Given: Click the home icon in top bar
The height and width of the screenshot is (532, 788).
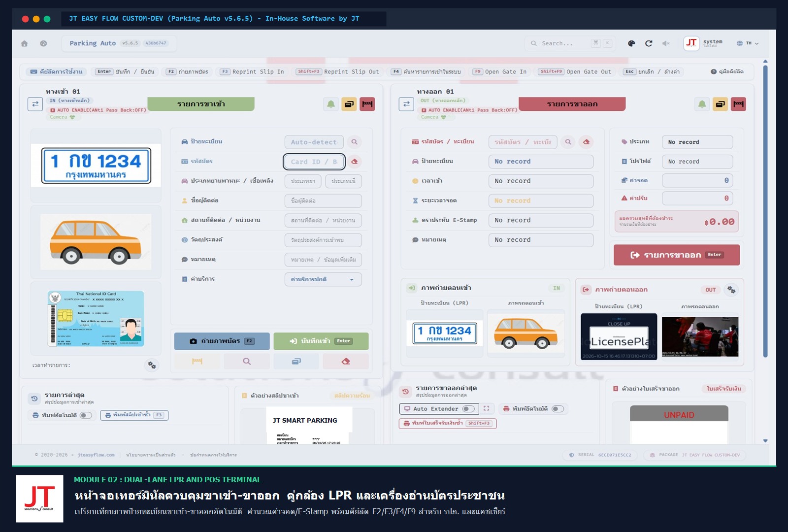Looking at the screenshot, I should coord(25,43).
